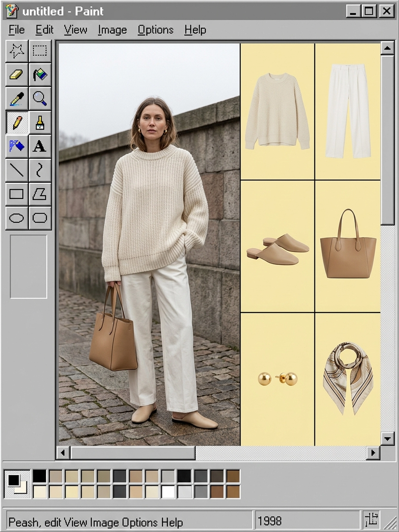Viewport: 399px width, 532px height.
Task: Open the Options menu
Action: tap(155, 30)
